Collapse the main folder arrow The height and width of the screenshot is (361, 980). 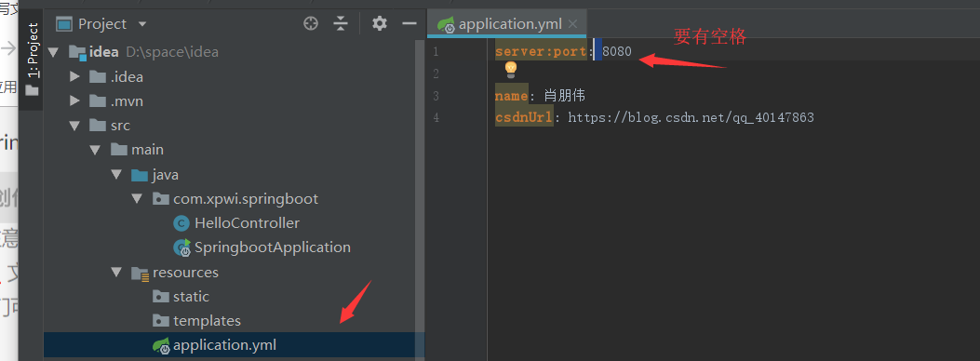96,150
